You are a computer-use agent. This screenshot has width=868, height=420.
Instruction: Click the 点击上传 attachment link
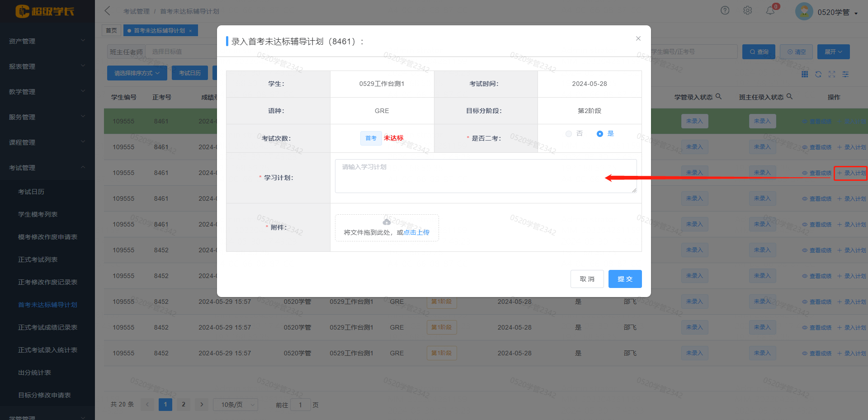point(416,232)
